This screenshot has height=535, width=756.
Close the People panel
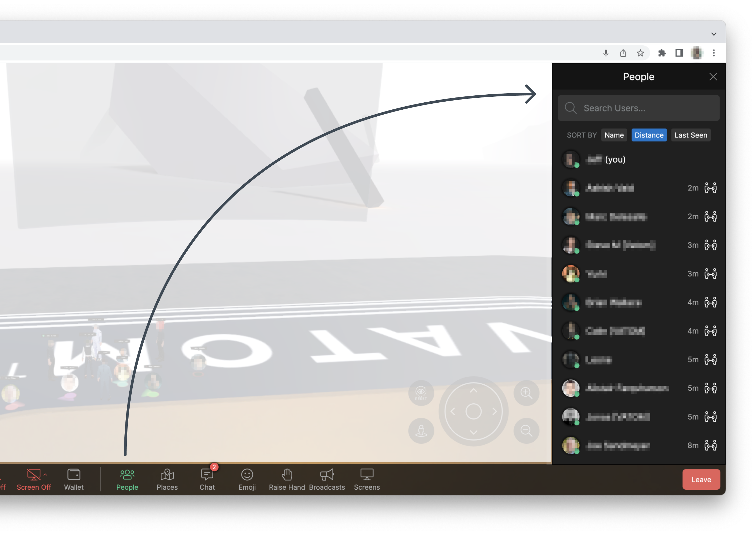(x=713, y=77)
